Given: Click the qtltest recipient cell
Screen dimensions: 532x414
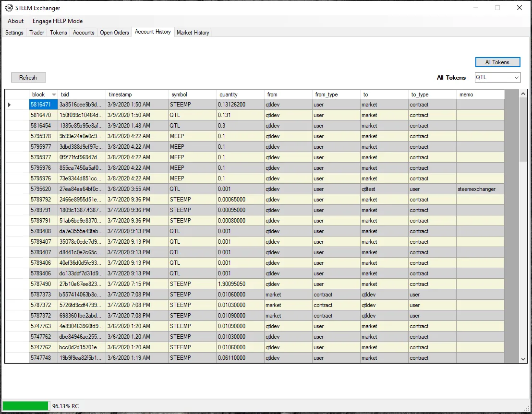Looking at the screenshot, I should coord(385,189).
